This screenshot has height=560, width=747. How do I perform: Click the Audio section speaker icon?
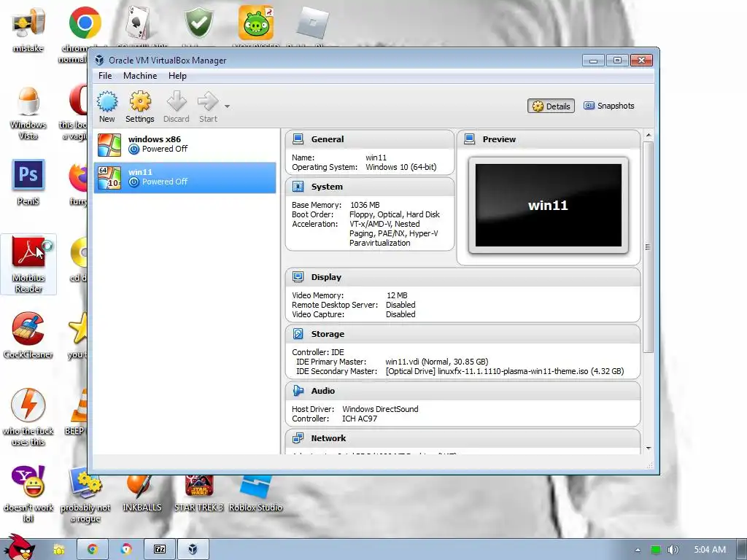click(298, 391)
